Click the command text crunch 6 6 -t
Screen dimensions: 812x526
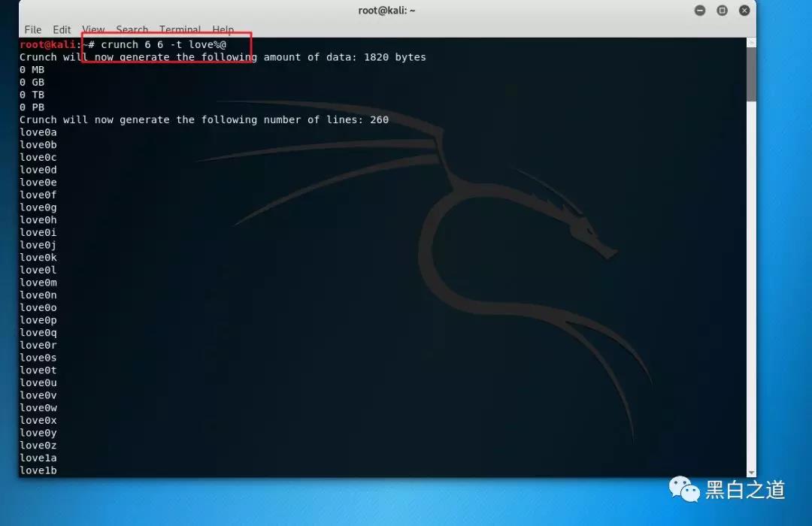[x=141, y=44]
